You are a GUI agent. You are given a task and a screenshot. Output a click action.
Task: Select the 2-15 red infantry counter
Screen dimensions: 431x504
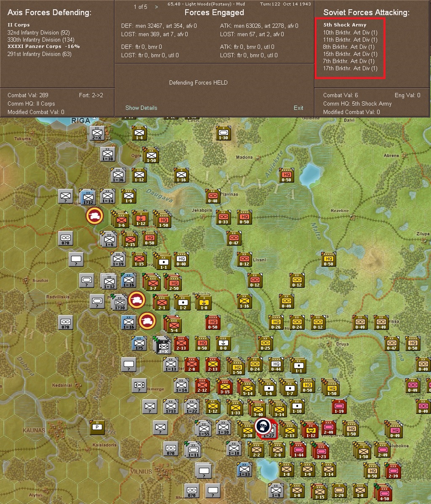coord(130,239)
